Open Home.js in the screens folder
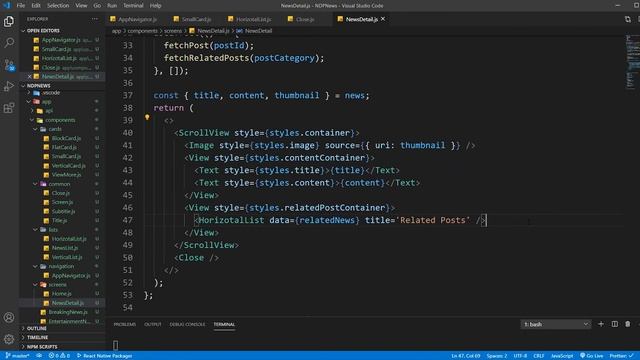 [61, 294]
